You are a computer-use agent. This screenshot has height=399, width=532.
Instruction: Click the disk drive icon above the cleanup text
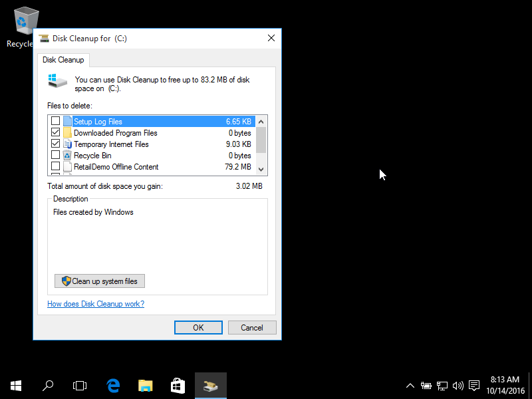(57, 80)
